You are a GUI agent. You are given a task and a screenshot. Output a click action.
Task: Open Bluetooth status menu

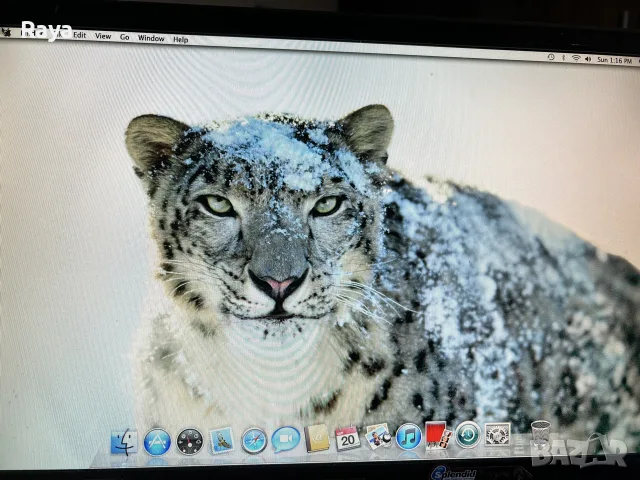pos(563,58)
